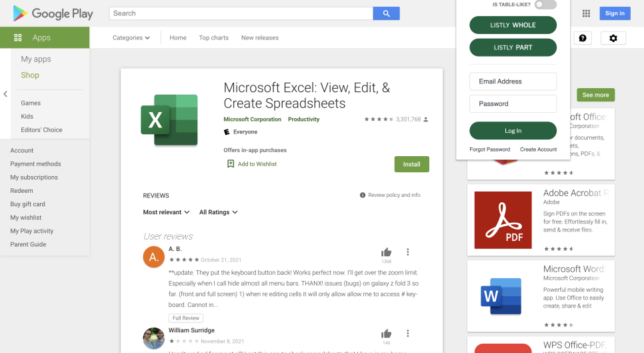The width and height of the screenshot is (644, 353).
Task: Focus the Email Address field
Action: pyautogui.click(x=513, y=81)
